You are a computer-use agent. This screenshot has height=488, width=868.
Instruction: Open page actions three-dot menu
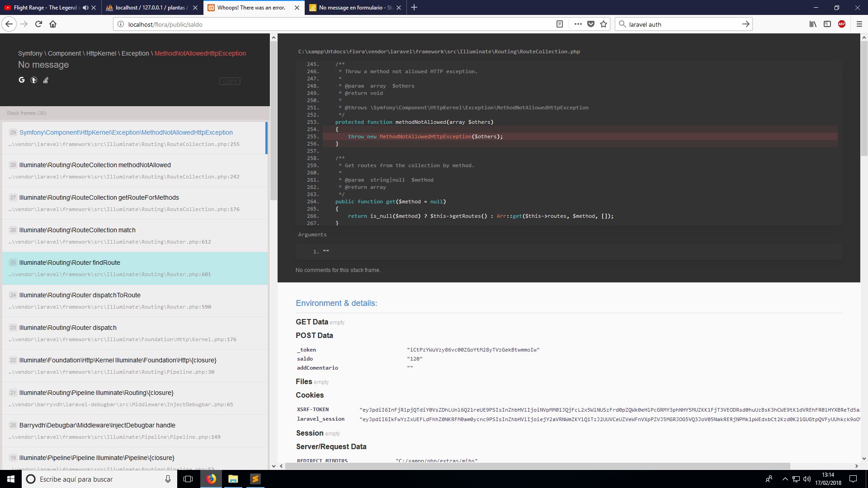click(x=578, y=24)
